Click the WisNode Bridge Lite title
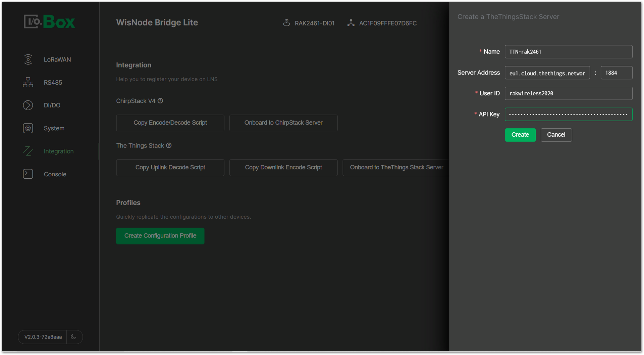This screenshot has width=644, height=355. coord(157,23)
